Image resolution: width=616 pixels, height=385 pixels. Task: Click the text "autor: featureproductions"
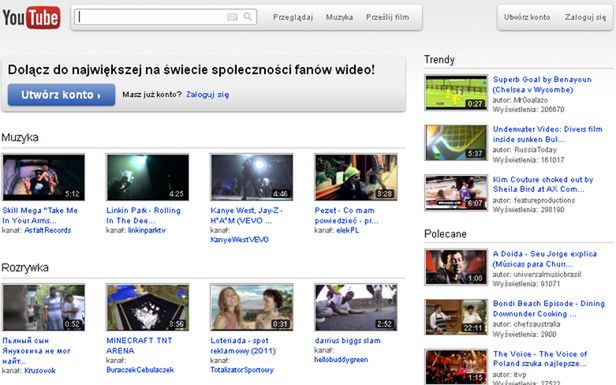coord(534,200)
